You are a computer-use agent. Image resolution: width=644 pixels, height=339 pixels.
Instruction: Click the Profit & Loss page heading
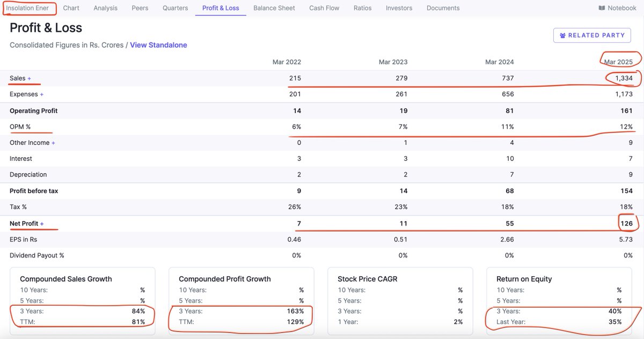(x=46, y=27)
